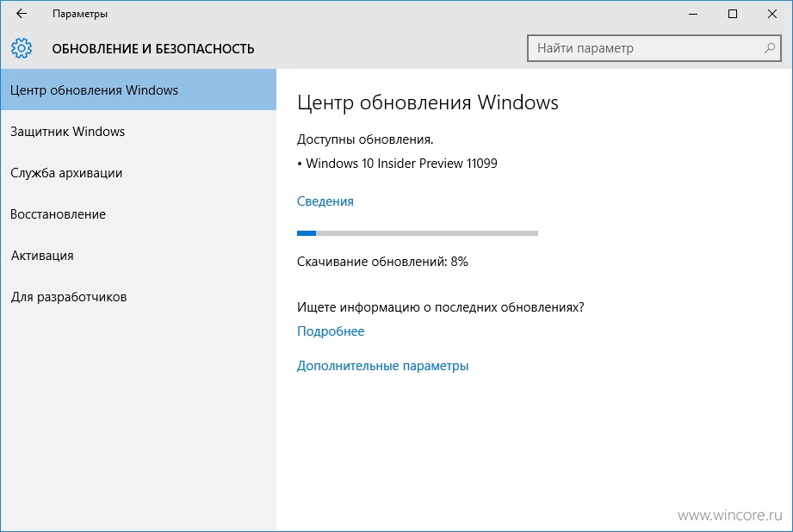Maximize the Параметры window
The width and height of the screenshot is (793, 532).
[733, 14]
